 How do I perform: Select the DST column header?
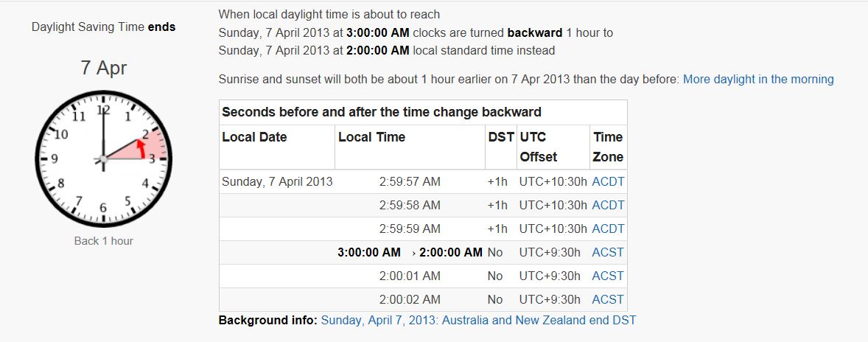[x=501, y=137]
